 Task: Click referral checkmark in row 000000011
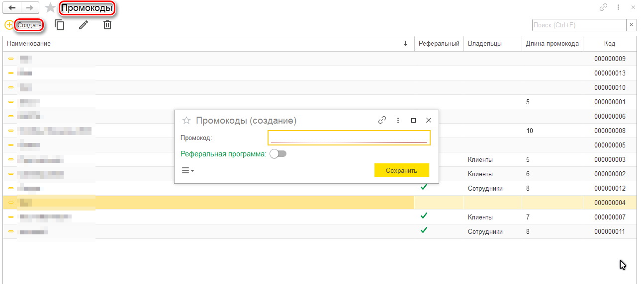(424, 230)
